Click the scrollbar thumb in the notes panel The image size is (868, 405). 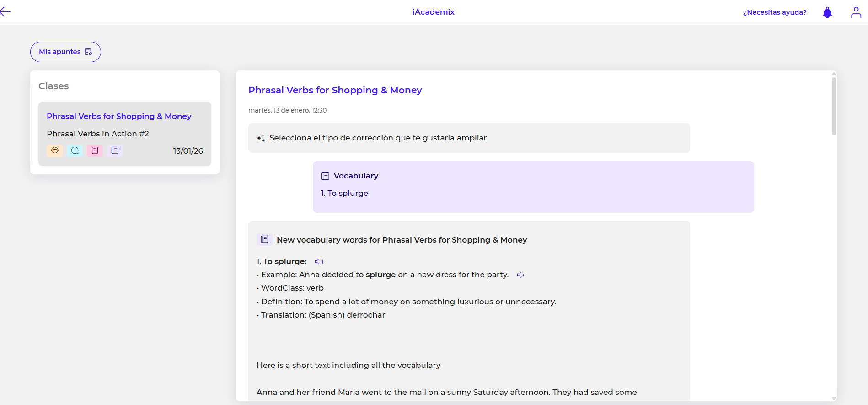tap(834, 105)
